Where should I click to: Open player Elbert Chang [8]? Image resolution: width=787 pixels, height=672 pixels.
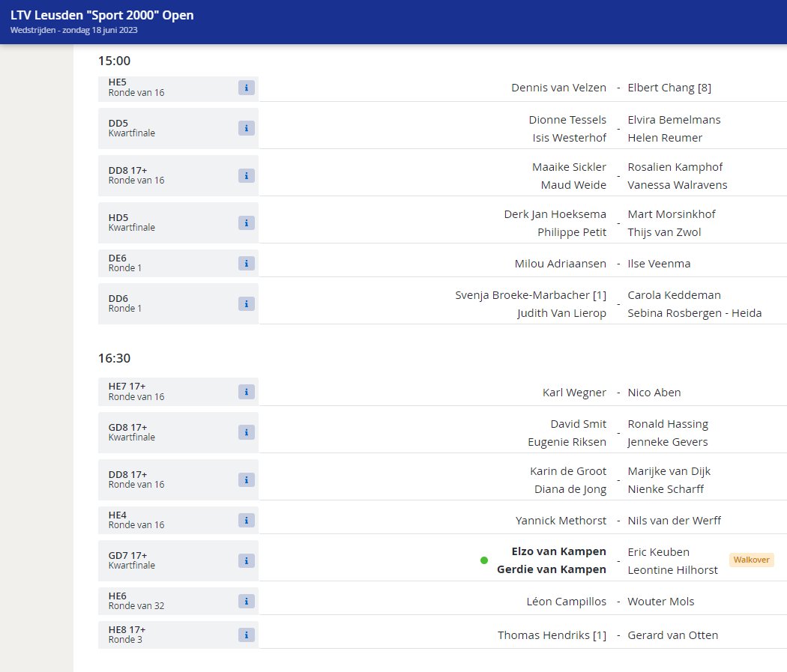click(x=669, y=88)
